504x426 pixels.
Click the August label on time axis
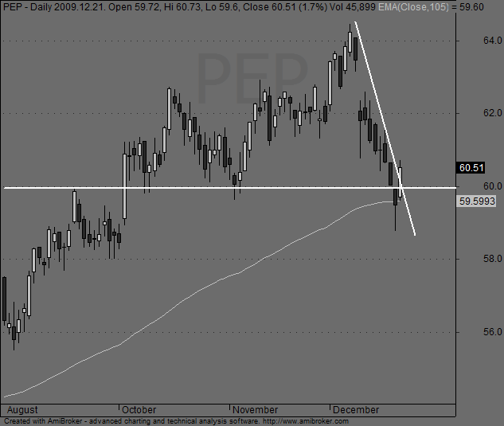click(x=22, y=410)
